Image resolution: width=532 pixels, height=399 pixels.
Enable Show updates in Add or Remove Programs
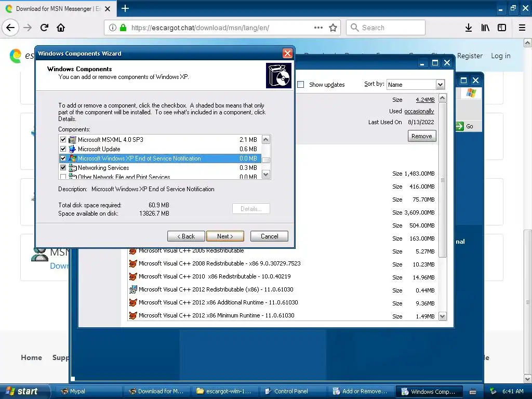click(x=301, y=85)
